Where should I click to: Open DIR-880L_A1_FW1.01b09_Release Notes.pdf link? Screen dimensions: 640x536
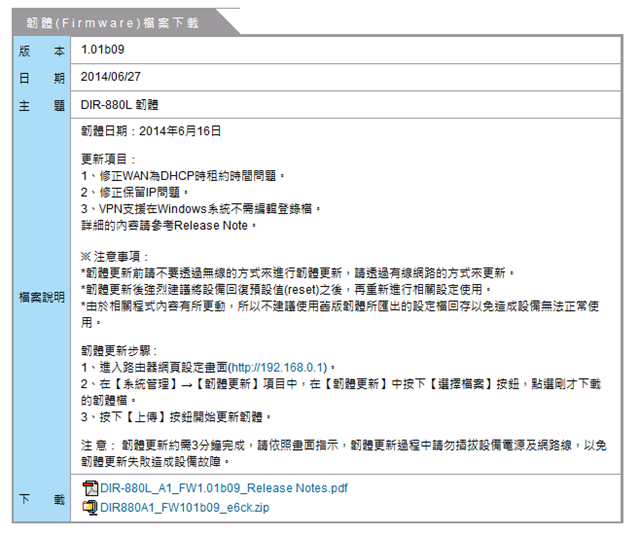coord(224,488)
